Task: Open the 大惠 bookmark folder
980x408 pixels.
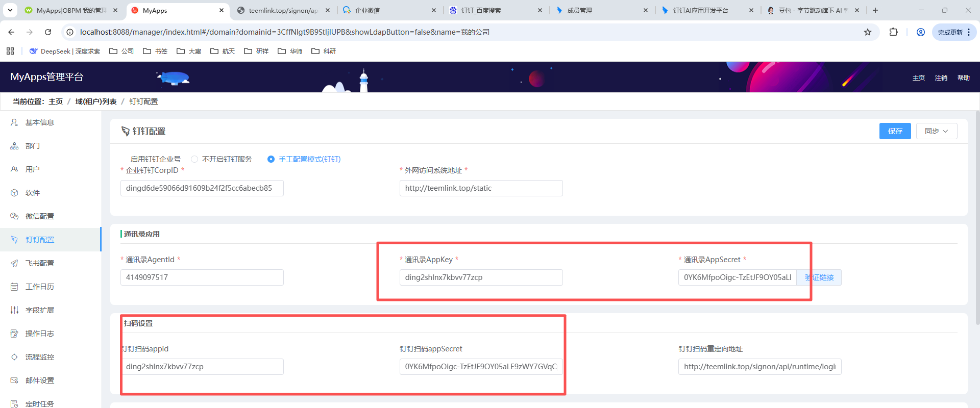Action: click(189, 51)
